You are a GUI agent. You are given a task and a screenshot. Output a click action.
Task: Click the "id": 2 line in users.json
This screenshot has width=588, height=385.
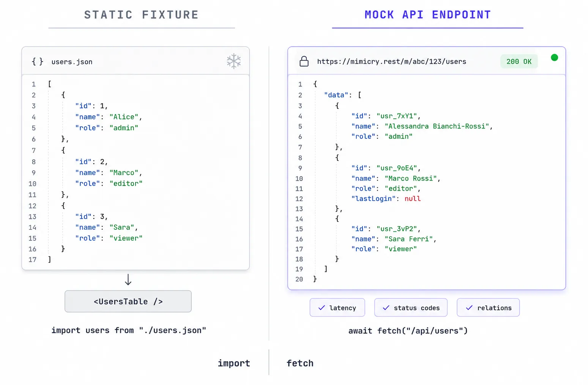tap(91, 162)
